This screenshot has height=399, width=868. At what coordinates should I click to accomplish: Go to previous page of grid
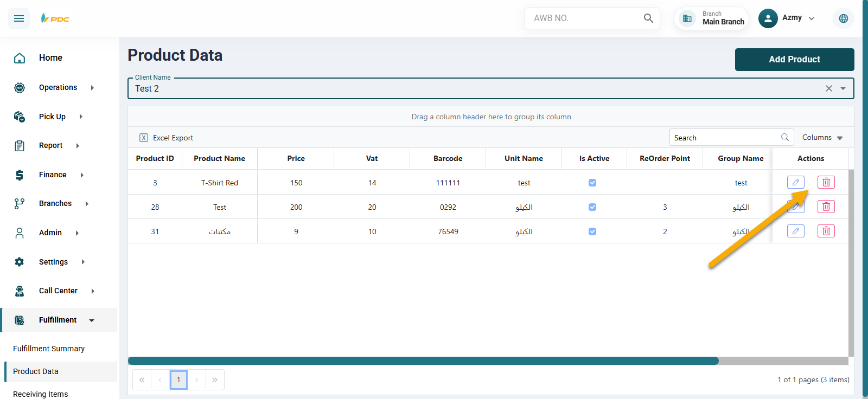click(160, 379)
